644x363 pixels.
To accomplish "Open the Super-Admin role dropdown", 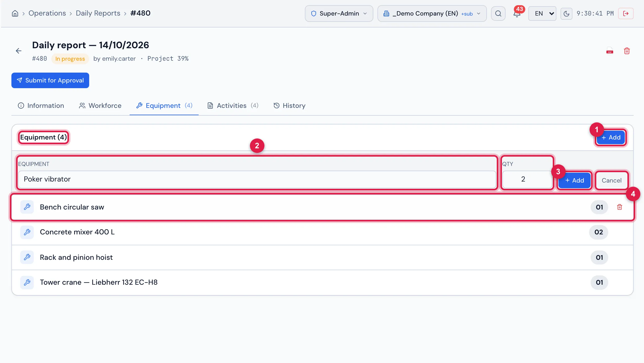I will tap(339, 13).
